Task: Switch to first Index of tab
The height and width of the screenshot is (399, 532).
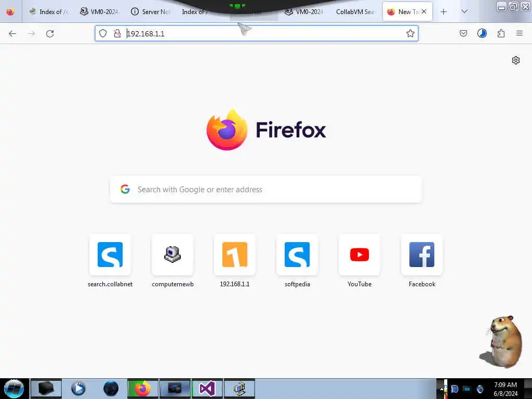Action: pos(49,11)
